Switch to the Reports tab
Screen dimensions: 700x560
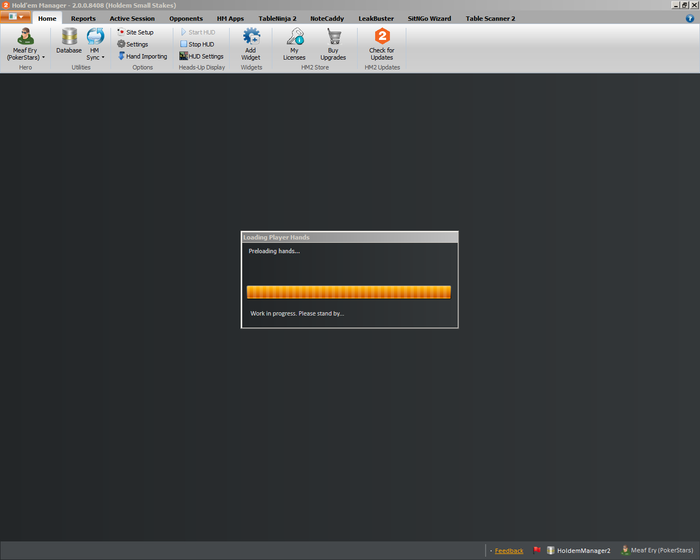pos(83,18)
